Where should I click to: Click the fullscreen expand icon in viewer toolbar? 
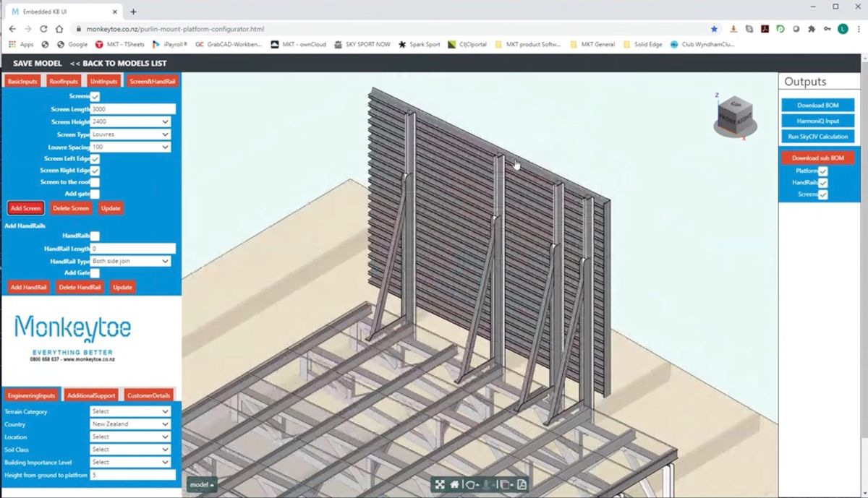pos(440,485)
